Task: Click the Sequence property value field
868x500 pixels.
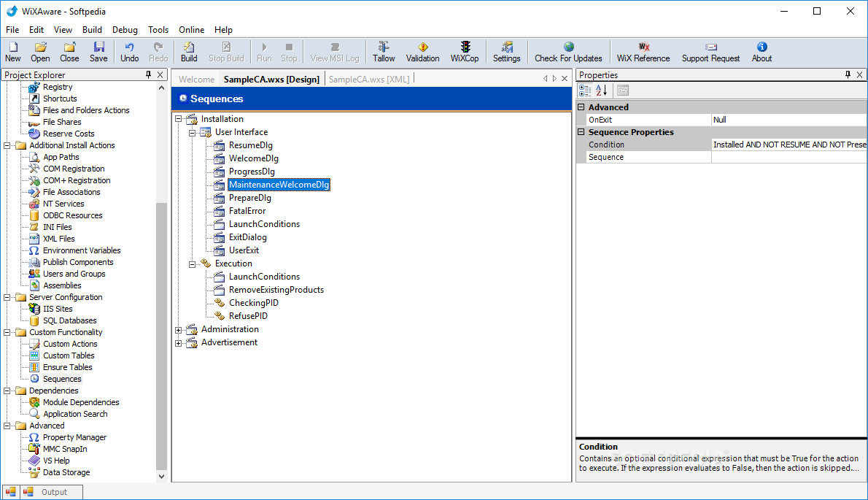Action: tap(788, 157)
